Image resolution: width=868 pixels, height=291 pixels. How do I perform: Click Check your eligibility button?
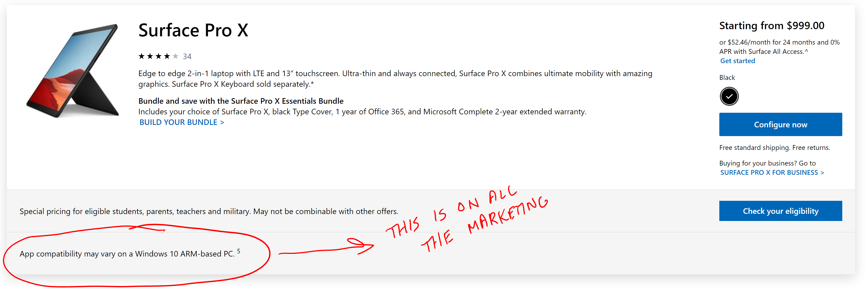(x=780, y=211)
